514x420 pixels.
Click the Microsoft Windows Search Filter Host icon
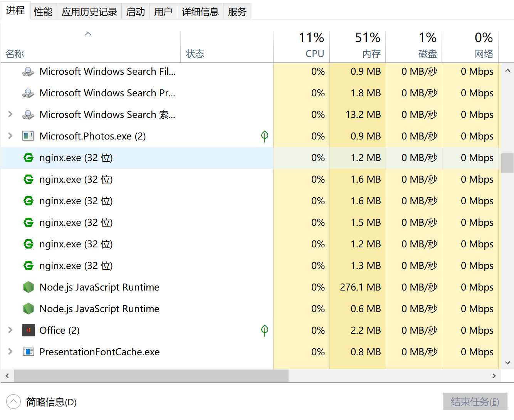click(28, 72)
